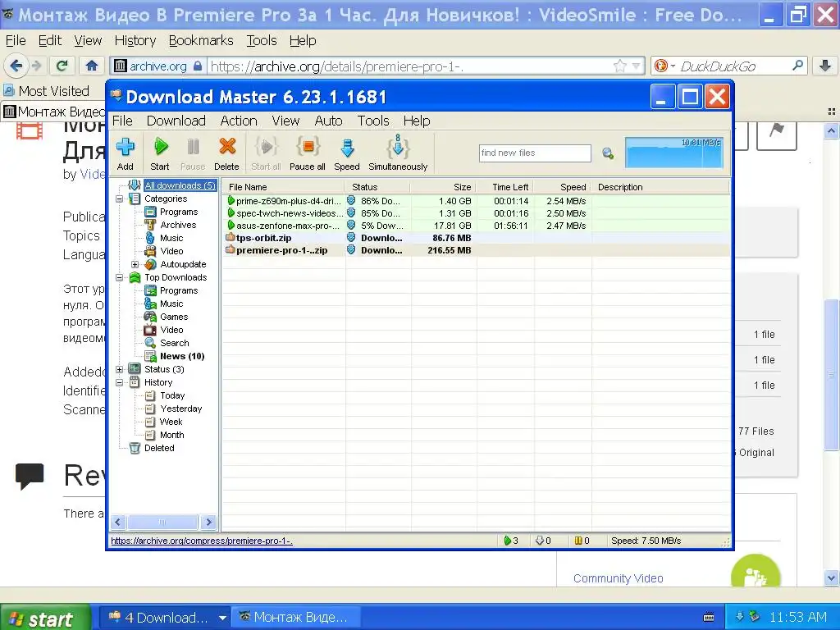
Task: Collapse the Top Downloads node
Action: coord(120,277)
